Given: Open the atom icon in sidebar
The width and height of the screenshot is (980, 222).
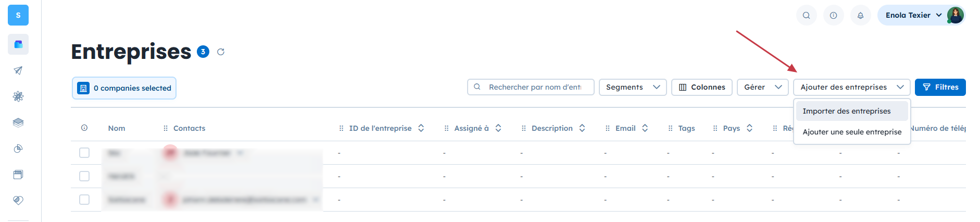Looking at the screenshot, I should 18,96.
